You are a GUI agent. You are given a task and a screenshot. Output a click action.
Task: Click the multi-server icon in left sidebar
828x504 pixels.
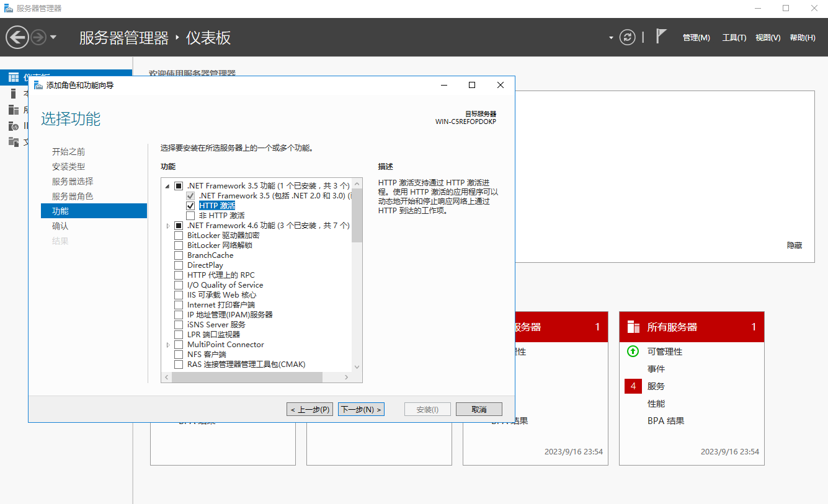(x=14, y=110)
